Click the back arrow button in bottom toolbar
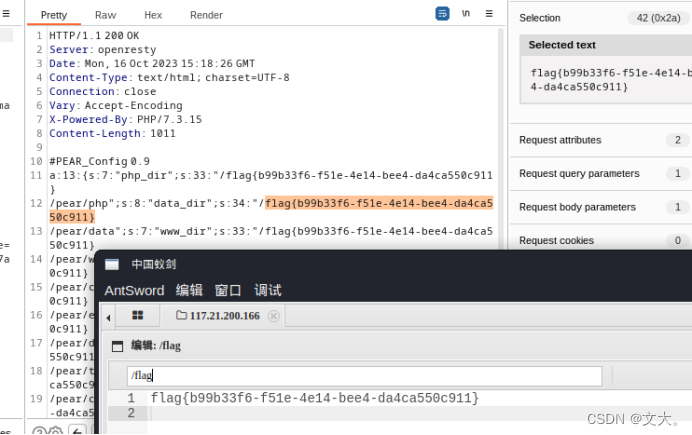The width and height of the screenshot is (692, 435). point(77,431)
